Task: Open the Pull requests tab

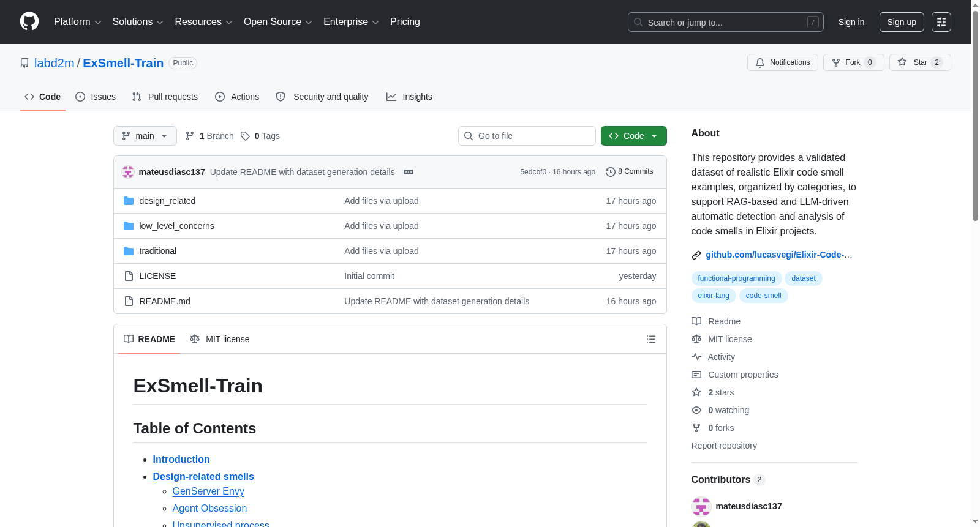Action: click(x=165, y=97)
